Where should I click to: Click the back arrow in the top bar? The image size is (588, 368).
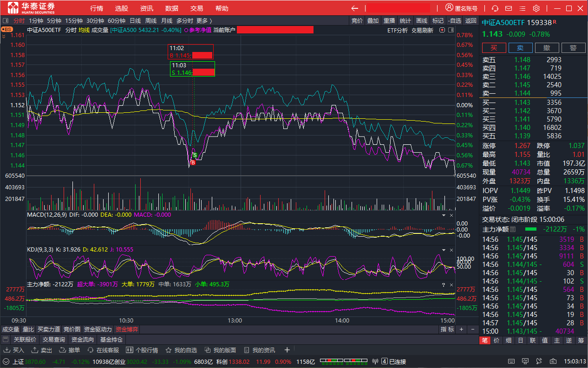[355, 8]
